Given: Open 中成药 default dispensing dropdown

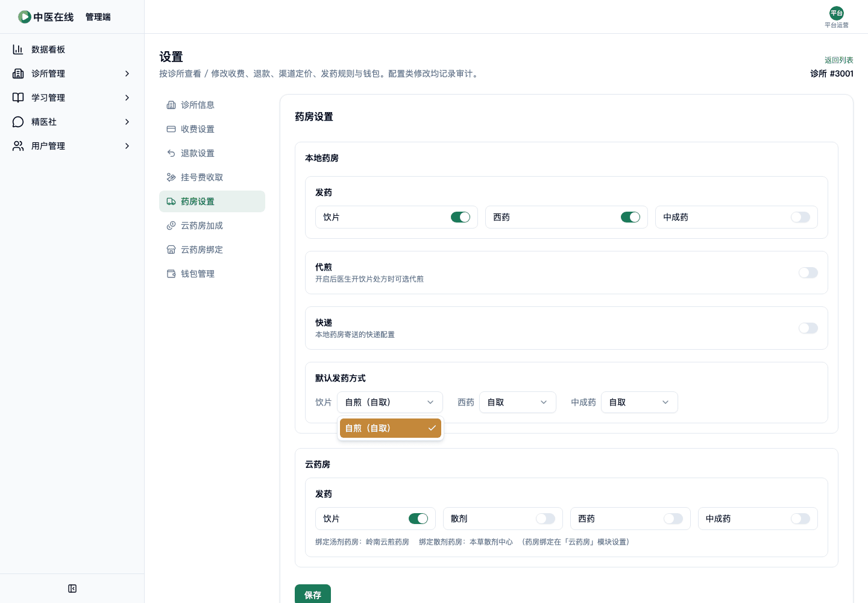Looking at the screenshot, I should [640, 402].
